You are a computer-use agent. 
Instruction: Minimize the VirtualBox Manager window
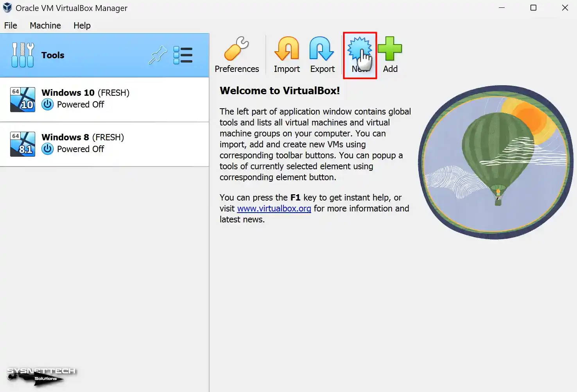(x=502, y=8)
